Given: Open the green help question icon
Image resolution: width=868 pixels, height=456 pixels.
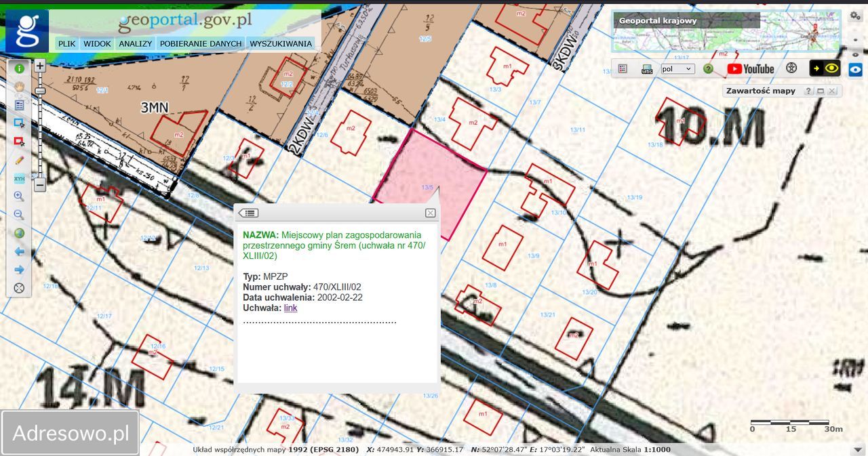Looking at the screenshot, I should coord(708,68).
